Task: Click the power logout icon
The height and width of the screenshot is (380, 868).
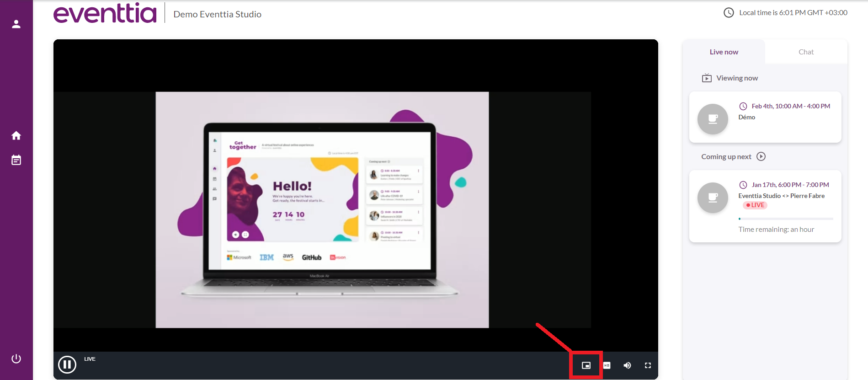Action: pyautogui.click(x=16, y=359)
